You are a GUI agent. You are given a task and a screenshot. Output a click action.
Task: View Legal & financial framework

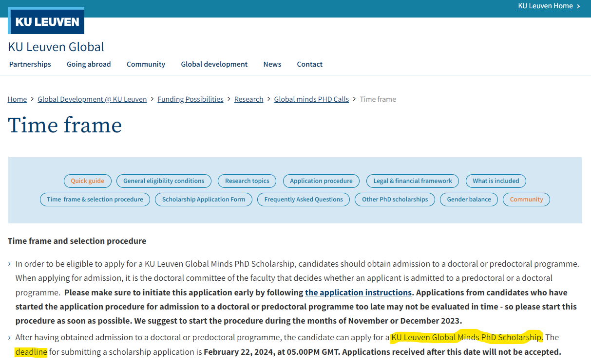click(413, 181)
